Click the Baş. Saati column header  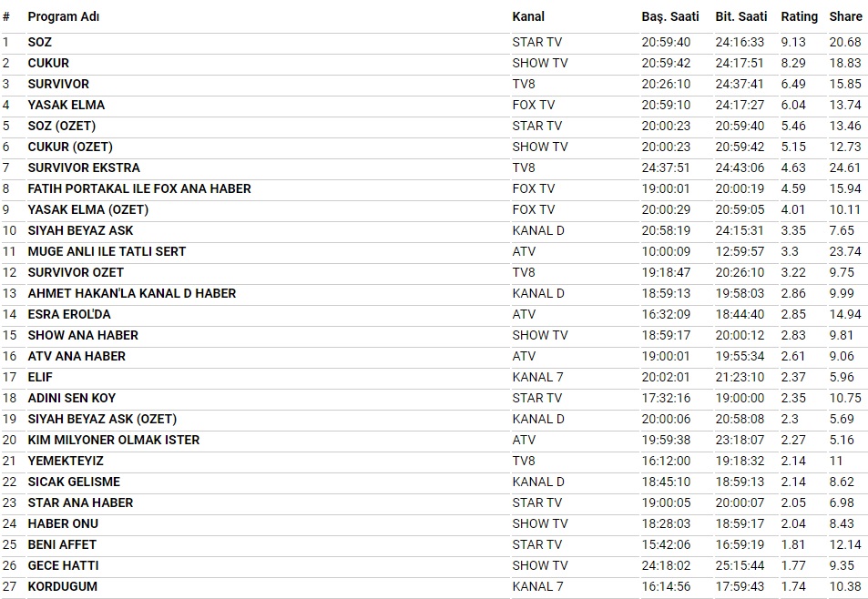coord(669,16)
